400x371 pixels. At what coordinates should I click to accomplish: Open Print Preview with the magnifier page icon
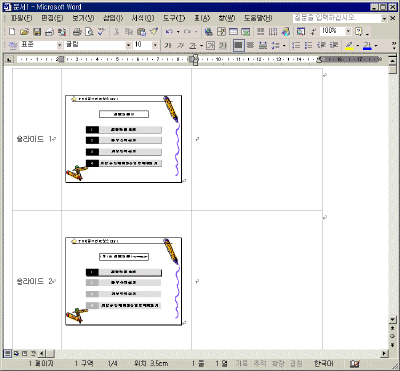tap(89, 32)
